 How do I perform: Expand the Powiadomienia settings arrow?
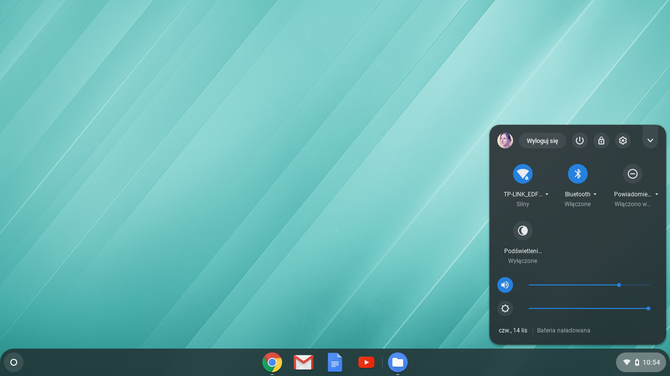coord(657,194)
